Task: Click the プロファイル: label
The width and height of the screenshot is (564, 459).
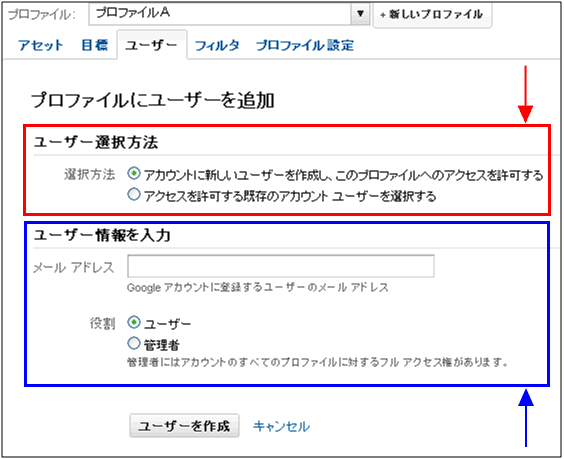Action: [42, 15]
